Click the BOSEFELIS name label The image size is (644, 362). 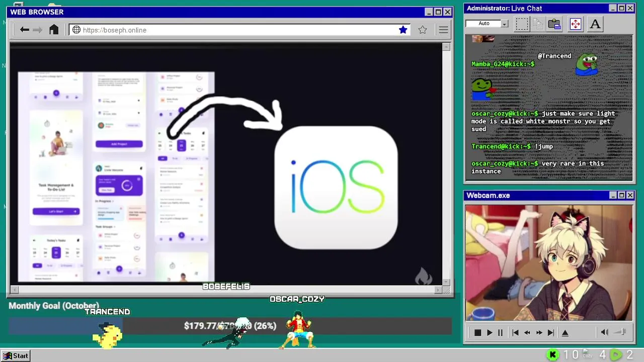coord(226,286)
